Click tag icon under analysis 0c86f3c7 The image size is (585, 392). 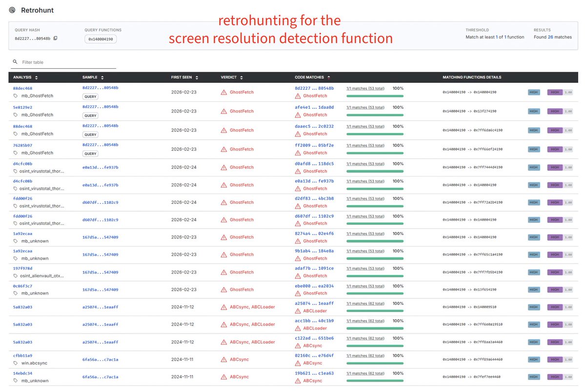(x=15, y=293)
